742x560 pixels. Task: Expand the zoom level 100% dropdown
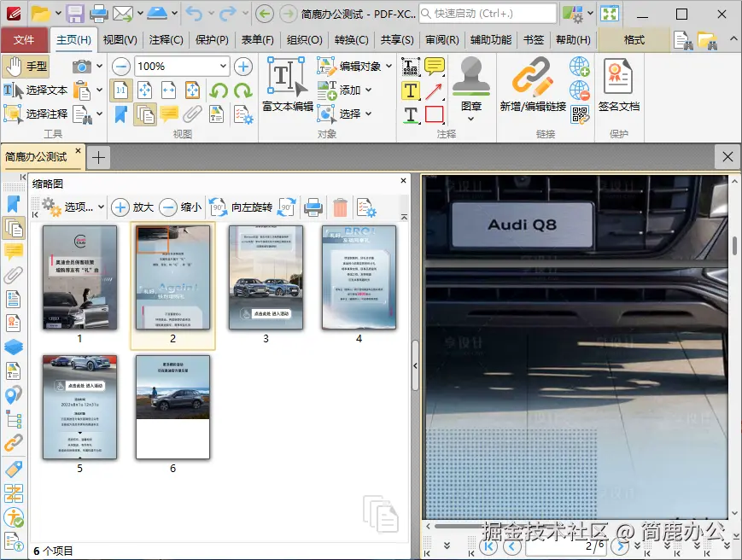click(x=224, y=67)
